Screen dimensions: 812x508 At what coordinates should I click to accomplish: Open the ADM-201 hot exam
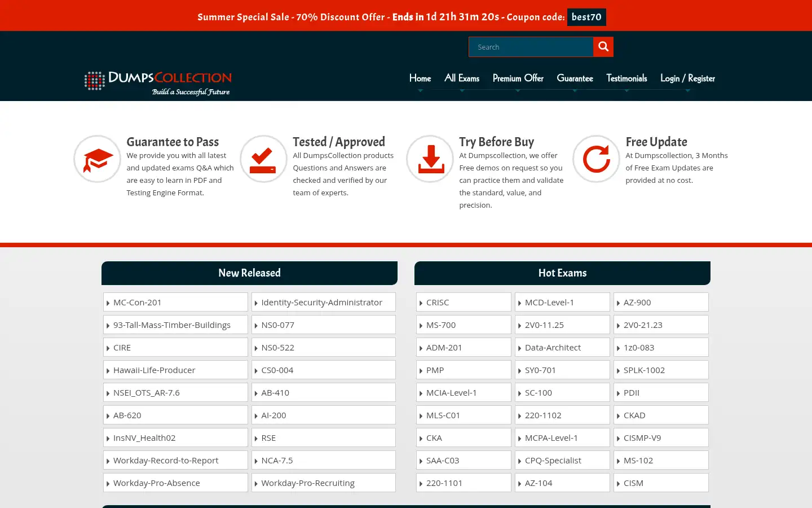coord(464,347)
